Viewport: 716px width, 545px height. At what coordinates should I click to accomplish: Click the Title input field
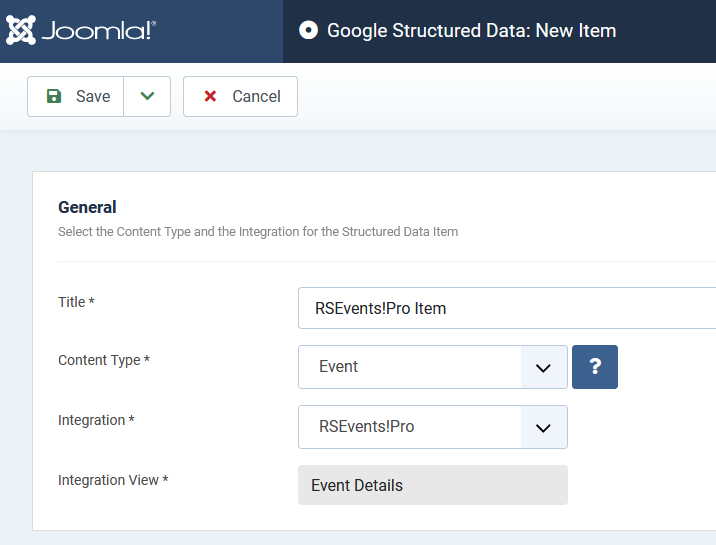click(x=507, y=308)
